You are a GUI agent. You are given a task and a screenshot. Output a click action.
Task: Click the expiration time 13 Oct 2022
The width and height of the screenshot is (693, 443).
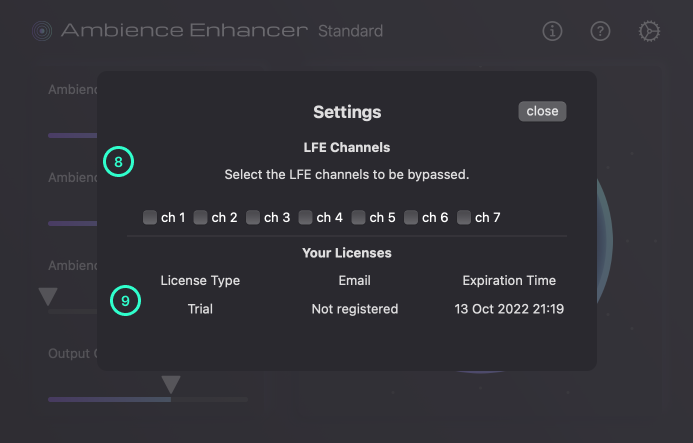(x=509, y=309)
